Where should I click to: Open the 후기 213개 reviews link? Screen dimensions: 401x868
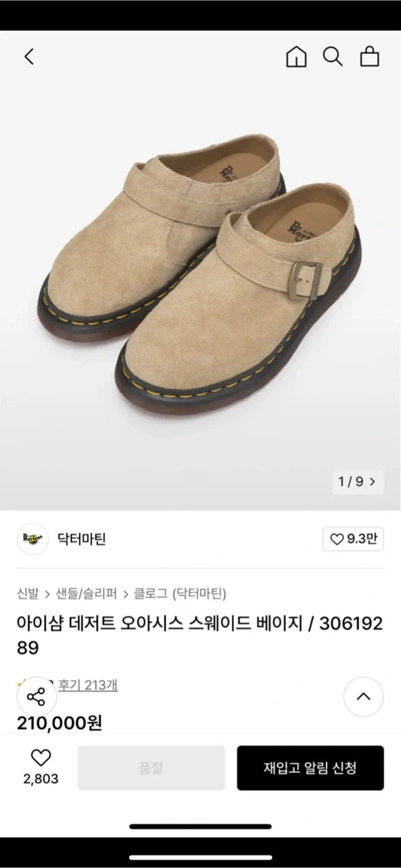tap(87, 685)
